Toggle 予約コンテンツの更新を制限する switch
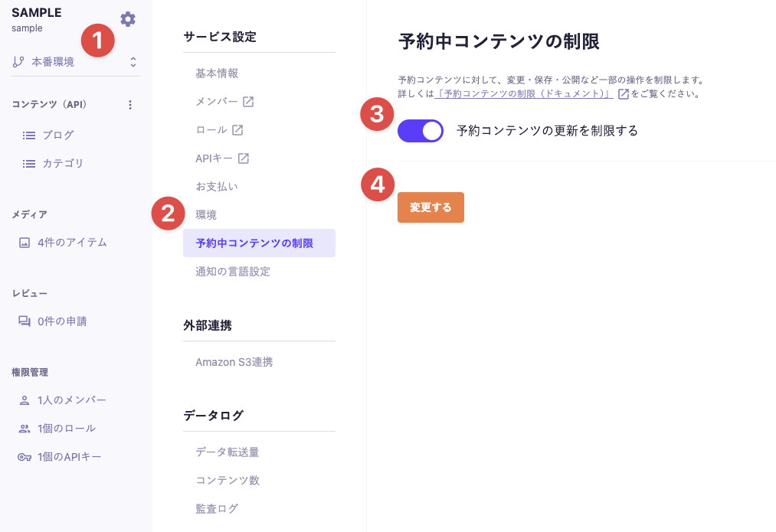The width and height of the screenshot is (776, 532). [x=421, y=131]
